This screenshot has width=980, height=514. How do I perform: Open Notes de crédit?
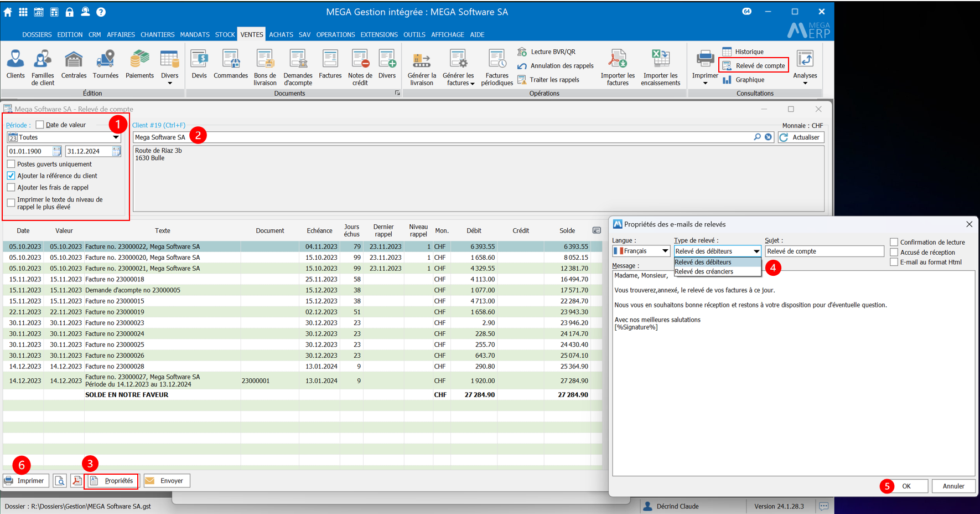(x=360, y=68)
